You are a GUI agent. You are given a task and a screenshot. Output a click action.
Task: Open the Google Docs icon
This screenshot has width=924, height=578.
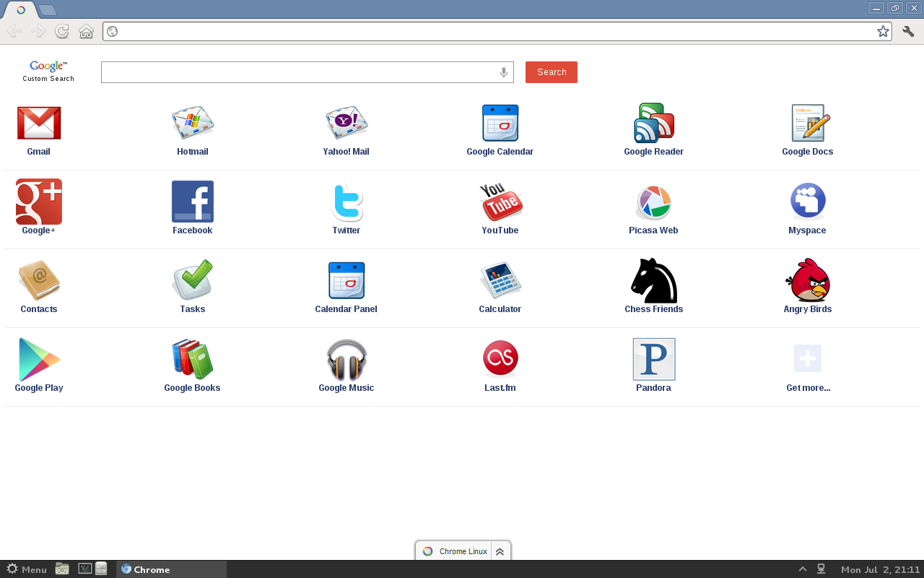tap(811, 123)
